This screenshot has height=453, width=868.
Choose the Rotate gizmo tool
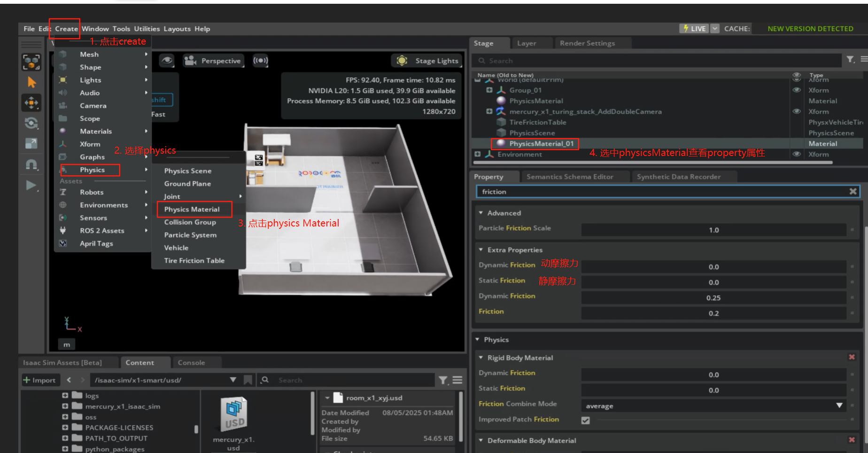coord(31,123)
